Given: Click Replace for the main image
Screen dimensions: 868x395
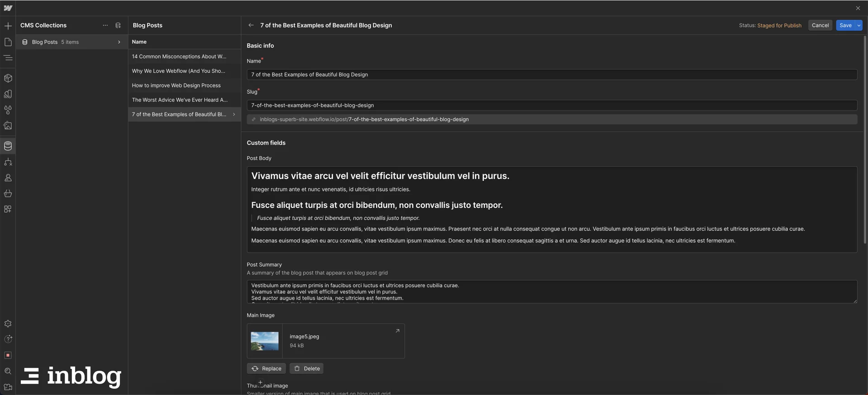Looking at the screenshot, I should 266,368.
